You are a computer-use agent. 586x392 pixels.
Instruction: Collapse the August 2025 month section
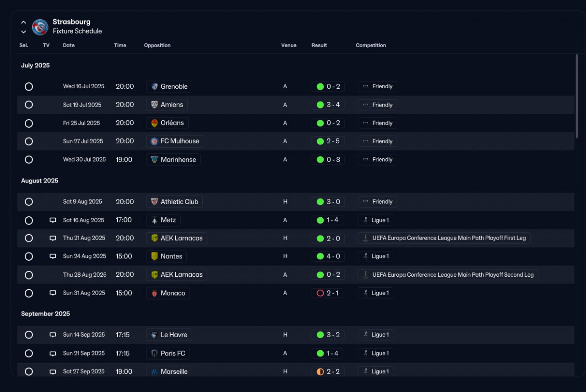(40, 181)
